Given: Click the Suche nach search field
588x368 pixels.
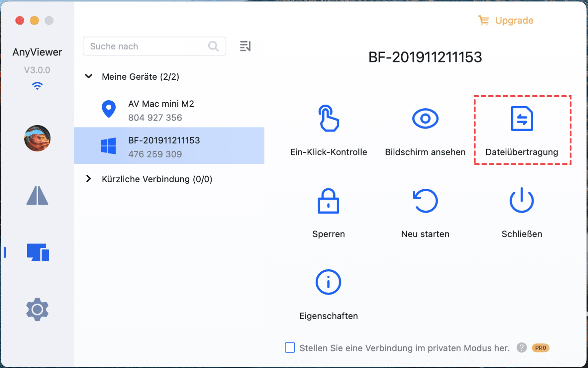Looking at the screenshot, I should click(147, 46).
